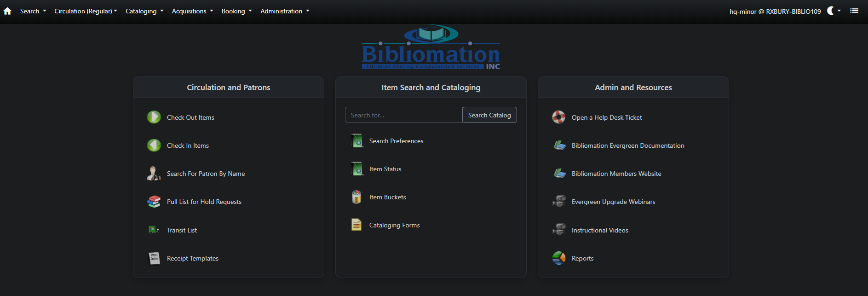The image size is (868, 296).
Task: Open the Receipt Templates link
Action: coord(193,258)
